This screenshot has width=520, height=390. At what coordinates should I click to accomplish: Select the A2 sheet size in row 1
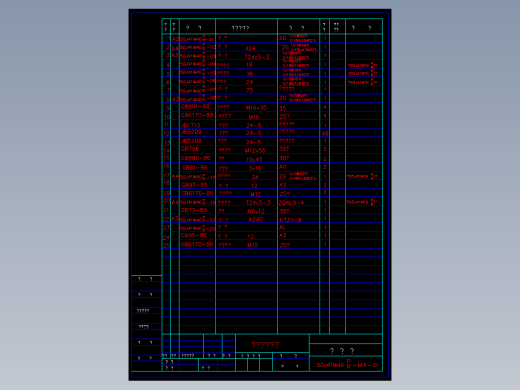click(175, 39)
